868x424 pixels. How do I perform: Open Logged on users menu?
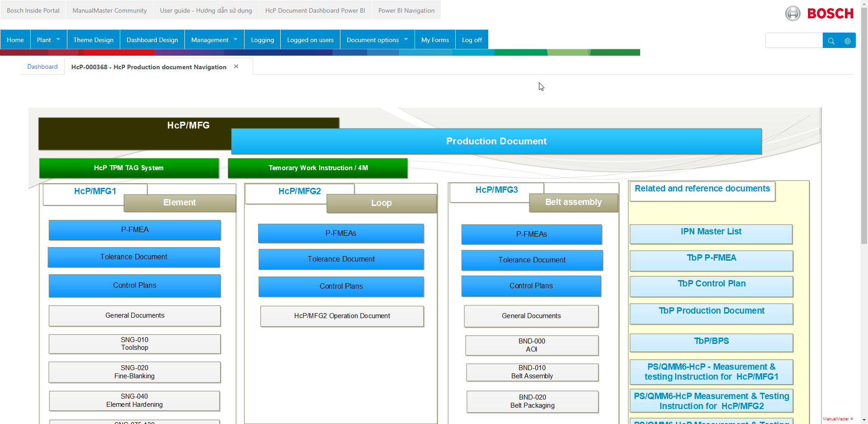(x=311, y=40)
